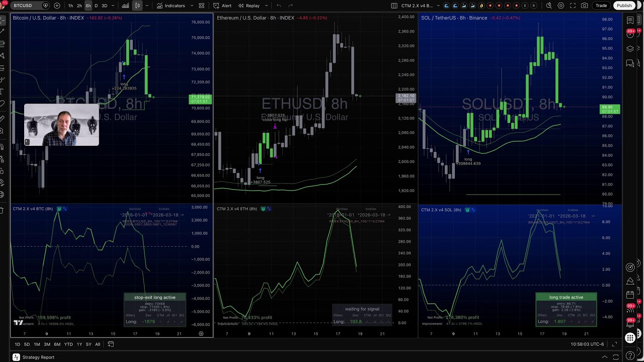Click the Ethereum / U.S. Dollar chart title

[x=256, y=18]
